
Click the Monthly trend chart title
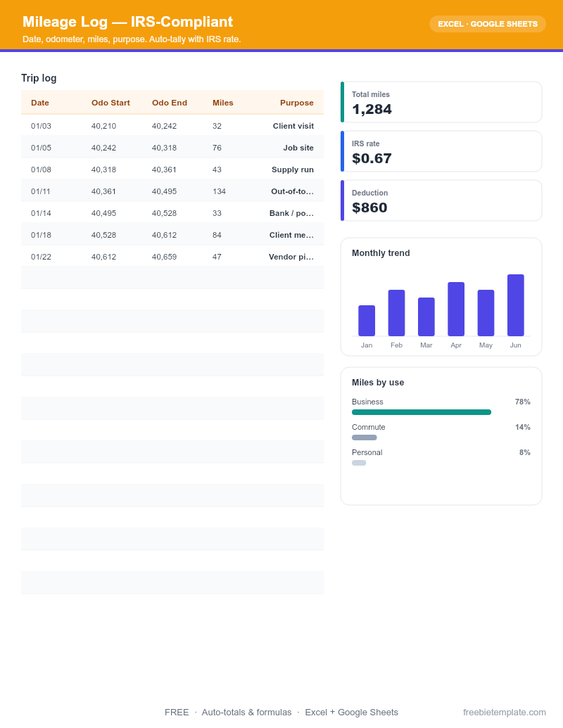point(381,253)
